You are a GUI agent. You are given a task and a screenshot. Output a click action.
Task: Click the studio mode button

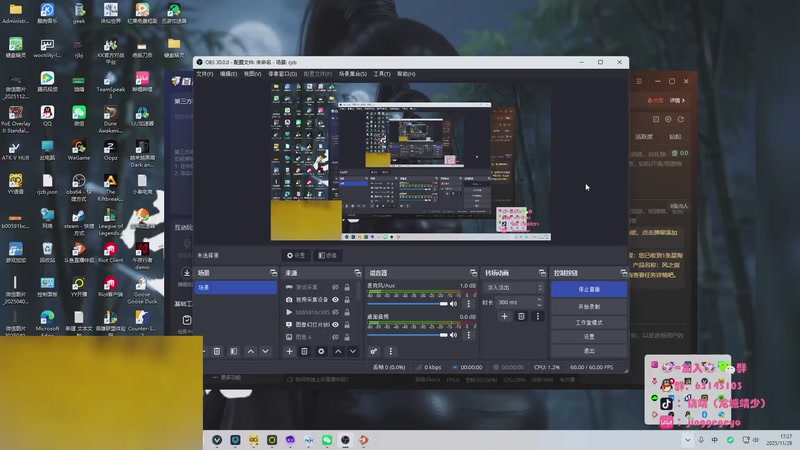[589, 322]
